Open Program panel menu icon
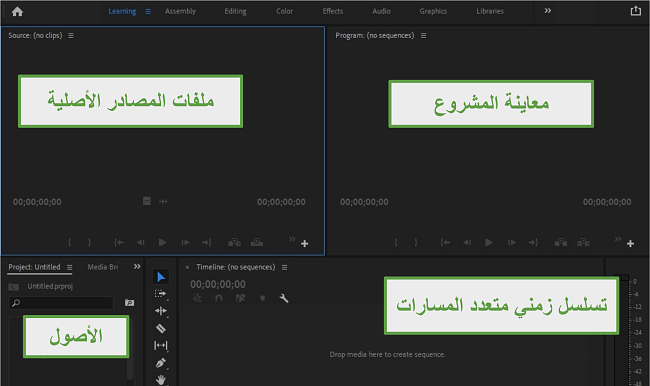 tap(423, 36)
